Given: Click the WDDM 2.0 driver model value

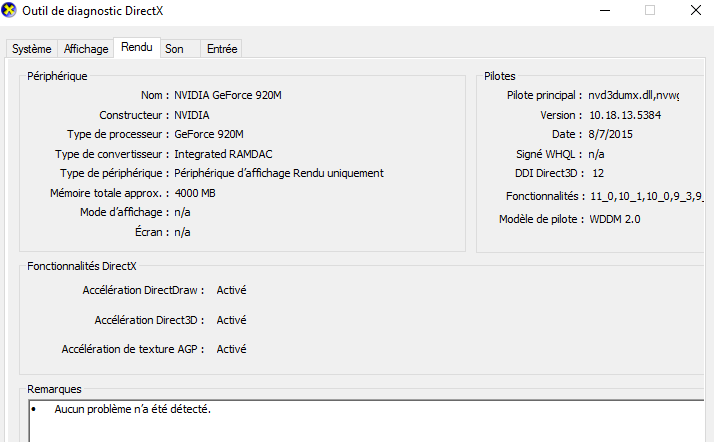Looking at the screenshot, I should coord(615,219).
